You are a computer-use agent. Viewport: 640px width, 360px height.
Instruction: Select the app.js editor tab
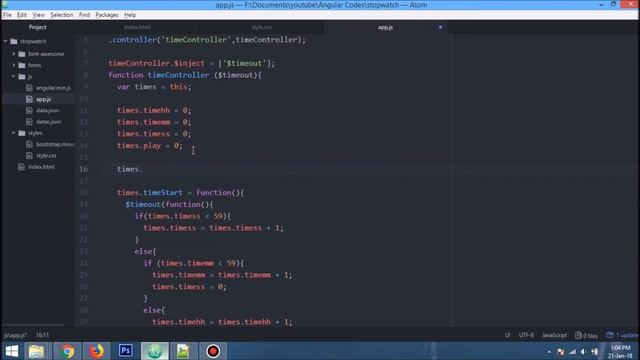[x=385, y=27]
